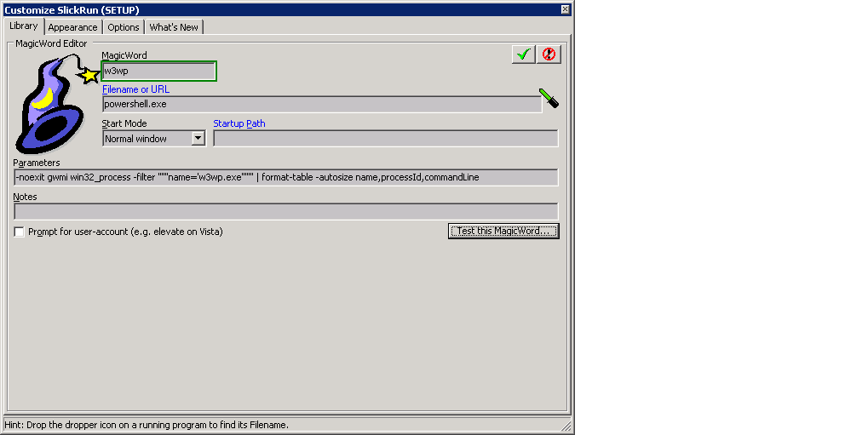Enable Prompt for user-account checkbox

click(x=20, y=232)
